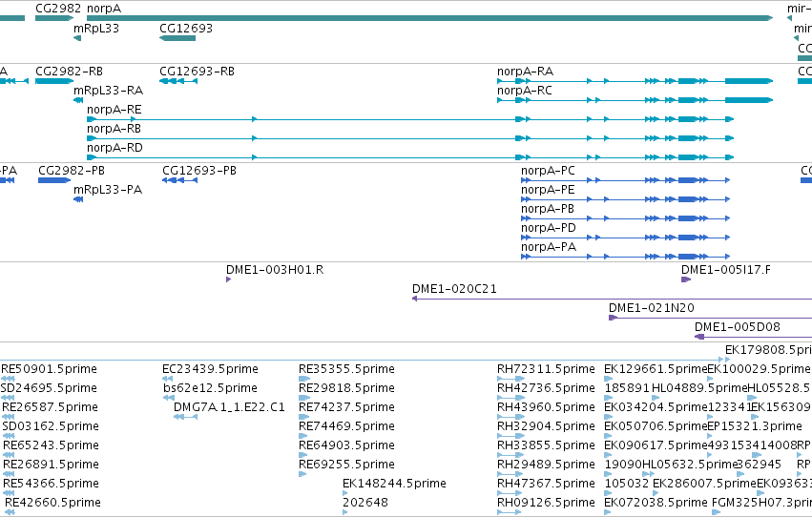
Task: Select EST RH43960.5prime
Action: [x=547, y=407]
